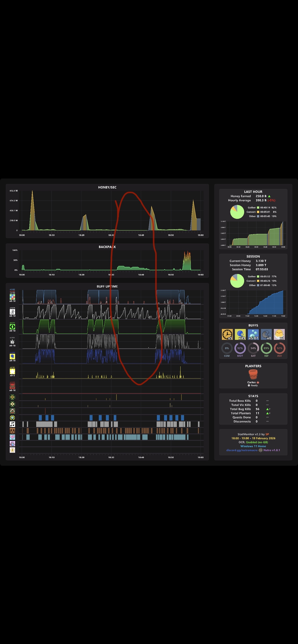The height and width of the screenshot is (644, 298).
Task: Click the green Gather swatch under Last Hour
Action: [x=258, y=207]
